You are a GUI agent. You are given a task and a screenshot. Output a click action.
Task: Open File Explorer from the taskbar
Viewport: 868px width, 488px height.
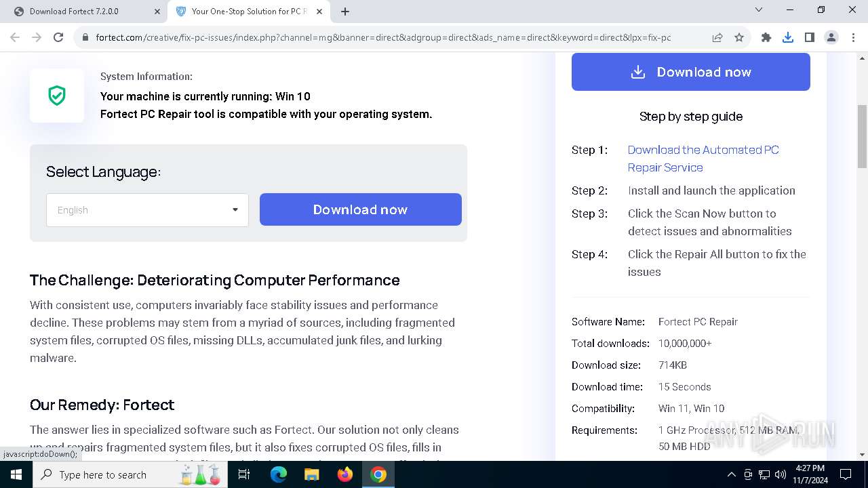311,474
